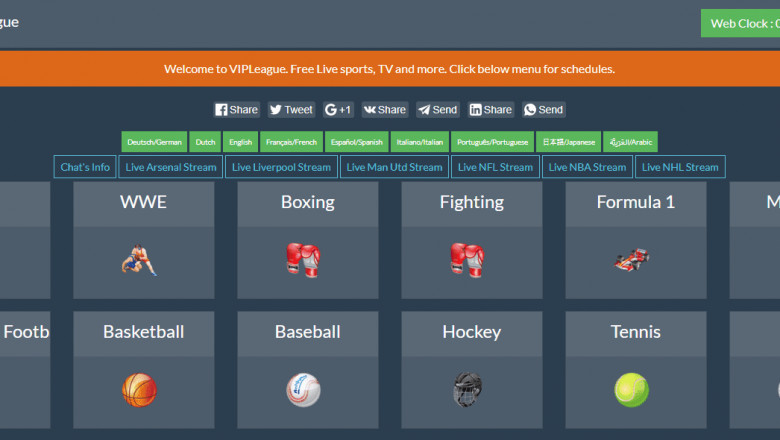This screenshot has width=780, height=440.
Task: Send the page via WhatsApp
Action: (544, 109)
